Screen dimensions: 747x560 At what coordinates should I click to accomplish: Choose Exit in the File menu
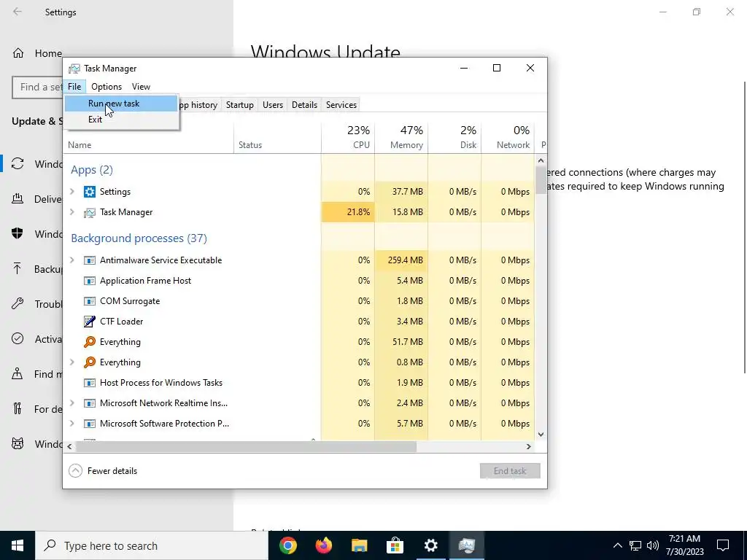point(121,120)
